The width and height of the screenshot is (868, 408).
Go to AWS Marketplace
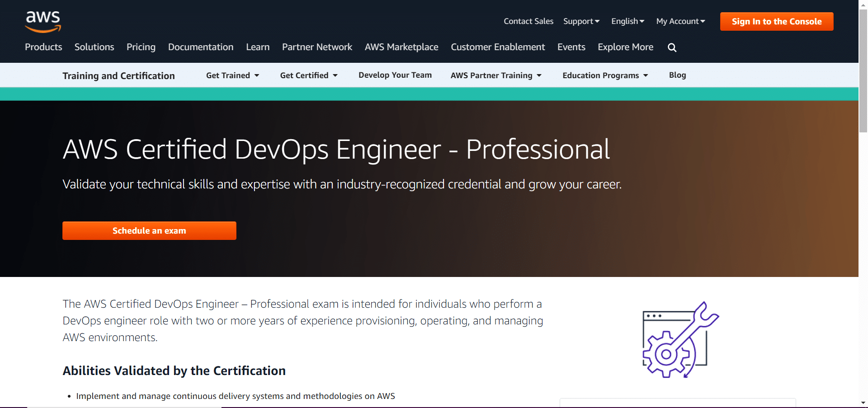pos(401,47)
